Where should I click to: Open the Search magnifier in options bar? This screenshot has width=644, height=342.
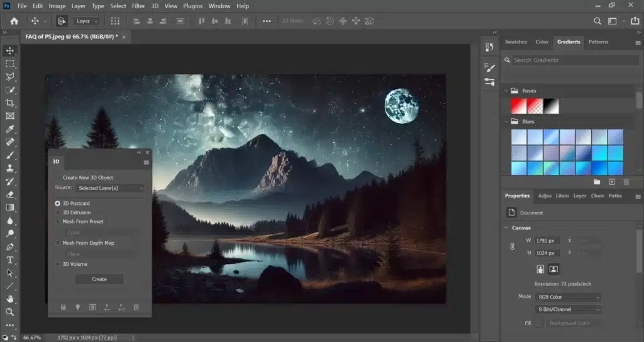coord(597,21)
